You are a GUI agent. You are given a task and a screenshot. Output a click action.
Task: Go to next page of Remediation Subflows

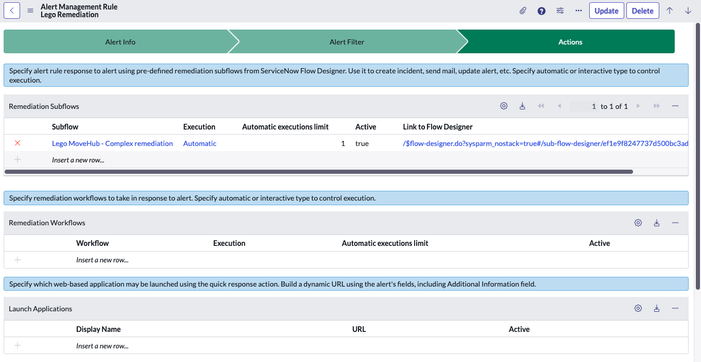click(638, 106)
